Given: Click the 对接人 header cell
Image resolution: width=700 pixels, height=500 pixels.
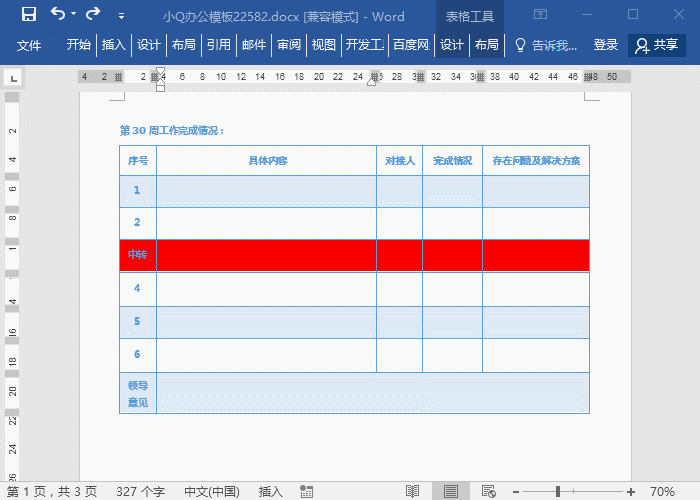Looking at the screenshot, I should (x=400, y=160).
